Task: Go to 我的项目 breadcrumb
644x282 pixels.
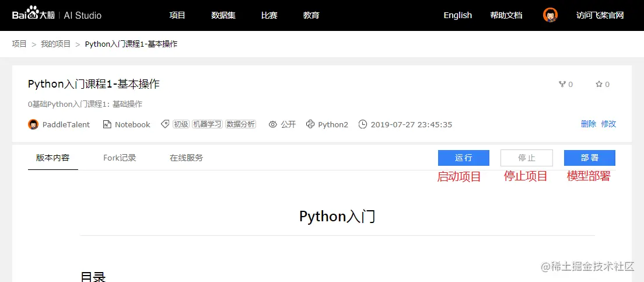Action: tap(56, 44)
